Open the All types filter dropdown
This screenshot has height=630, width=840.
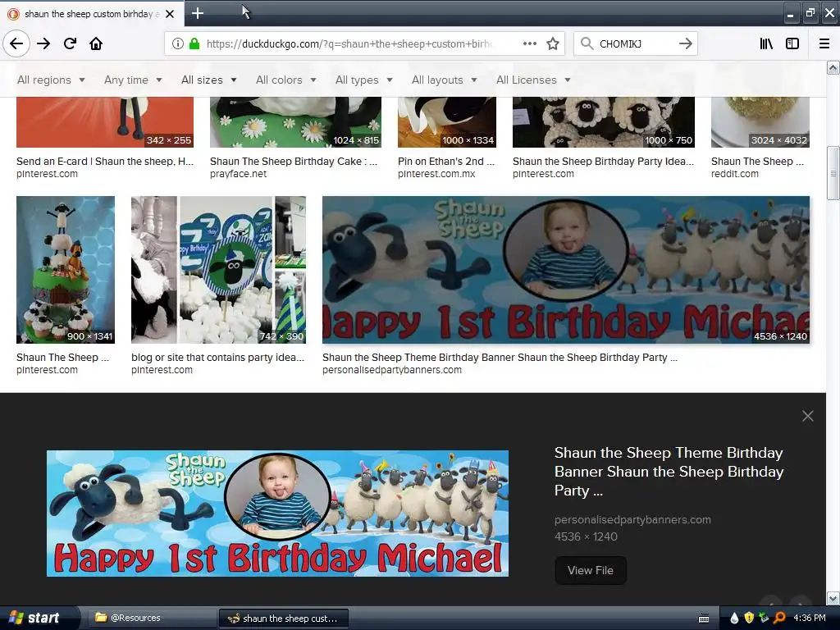[x=363, y=80]
